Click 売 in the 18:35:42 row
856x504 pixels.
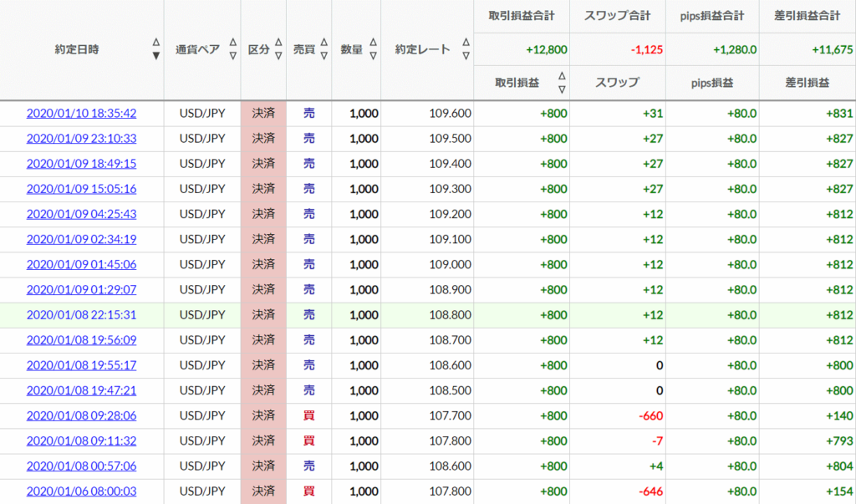pyautogui.click(x=309, y=114)
